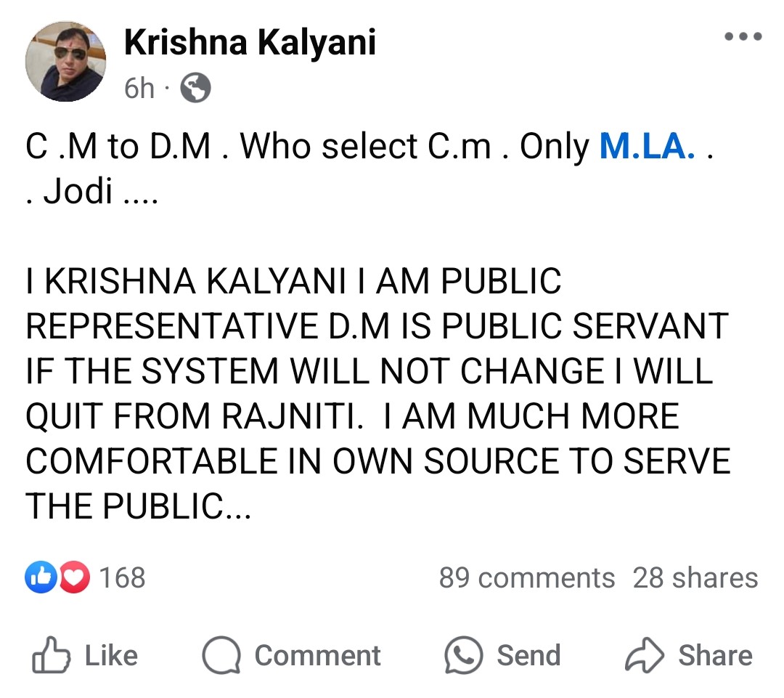Tap the Like thumbs-up icon below the post
This screenshot has height=698, width=784.
click(x=49, y=654)
